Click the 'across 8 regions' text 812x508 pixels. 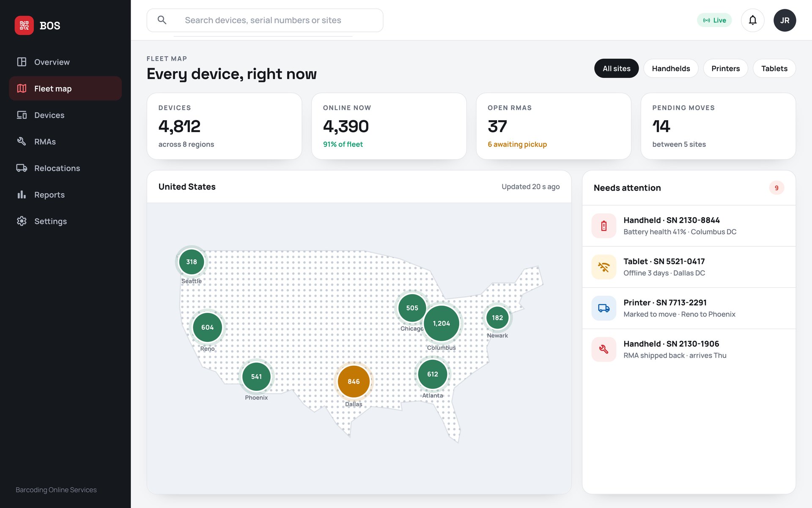click(186, 144)
